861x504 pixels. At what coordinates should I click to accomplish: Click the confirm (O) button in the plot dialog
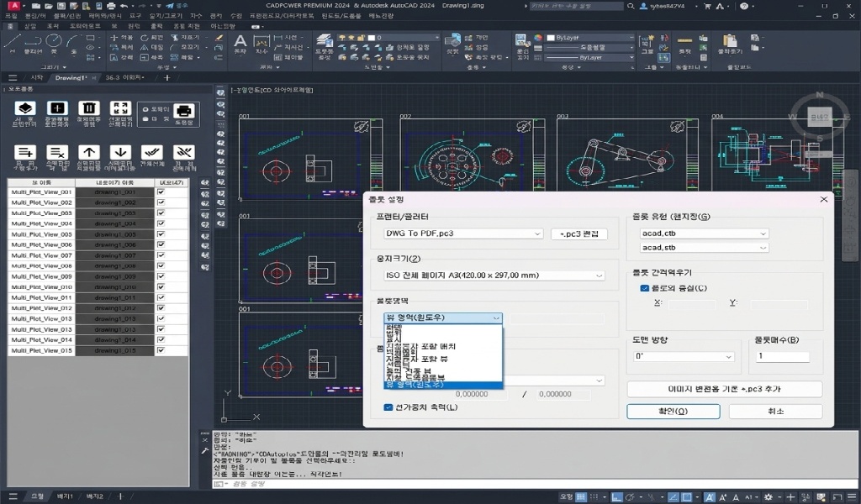[673, 411]
